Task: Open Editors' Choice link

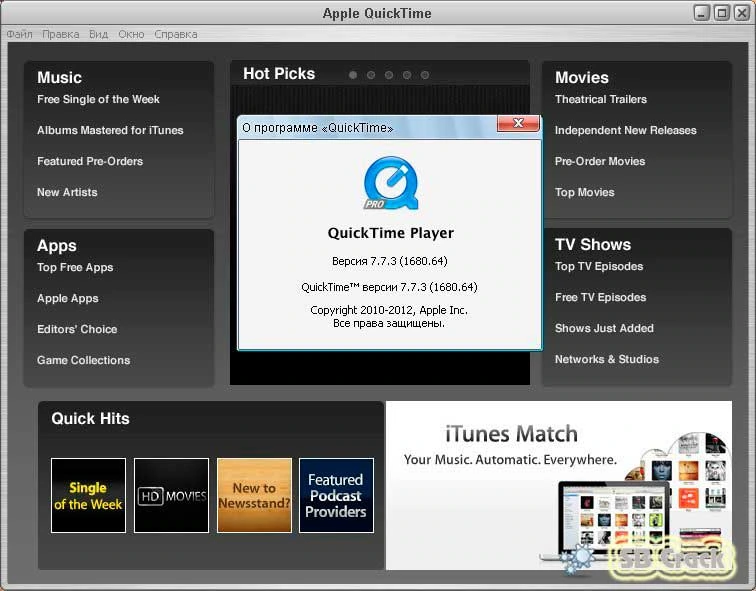Action: (77, 329)
